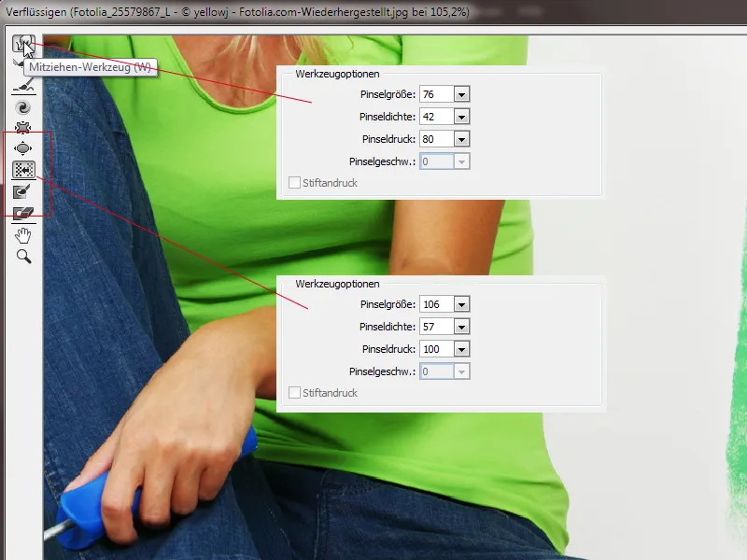Open Pinseldichte dropdown showing 57
The image size is (747, 560).
[461, 327]
